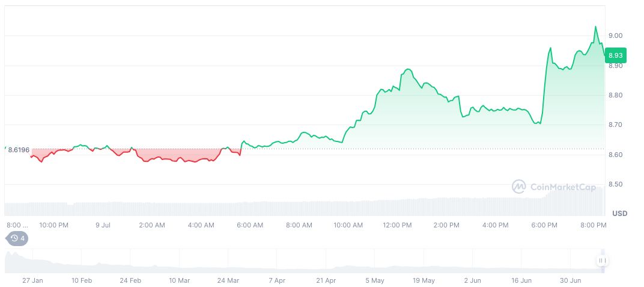Click the chart's highest peak above 9.00
Viewport: 644px width, 287px height.
595,27
